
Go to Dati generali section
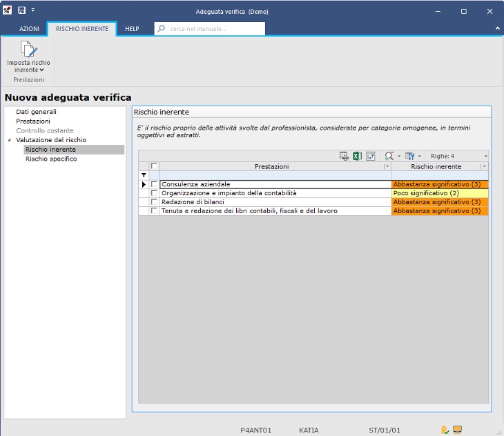coord(36,111)
